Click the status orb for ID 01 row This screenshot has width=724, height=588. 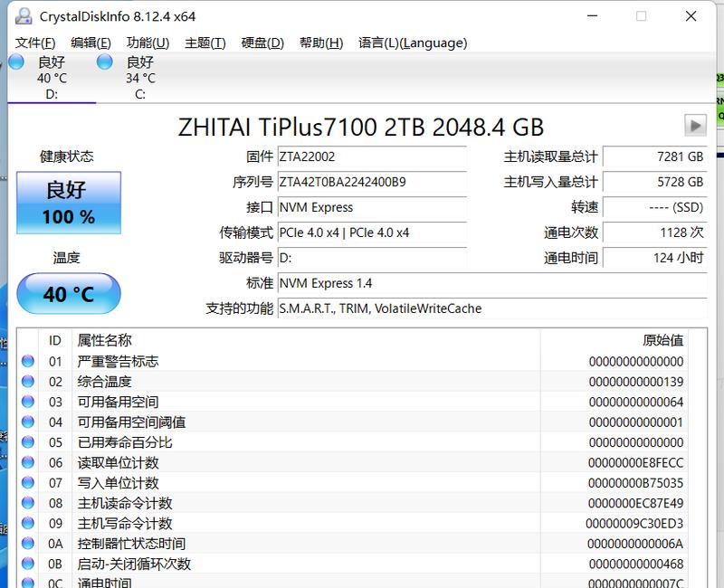tap(28, 361)
